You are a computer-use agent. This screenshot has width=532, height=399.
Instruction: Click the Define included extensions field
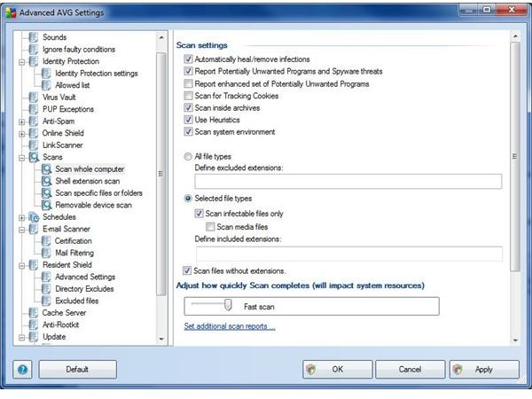(349, 254)
